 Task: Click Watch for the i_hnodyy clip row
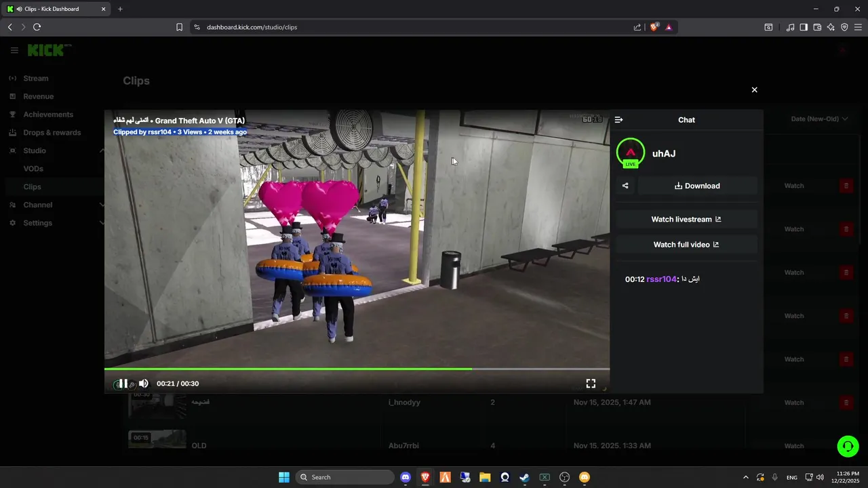pyautogui.click(x=793, y=403)
